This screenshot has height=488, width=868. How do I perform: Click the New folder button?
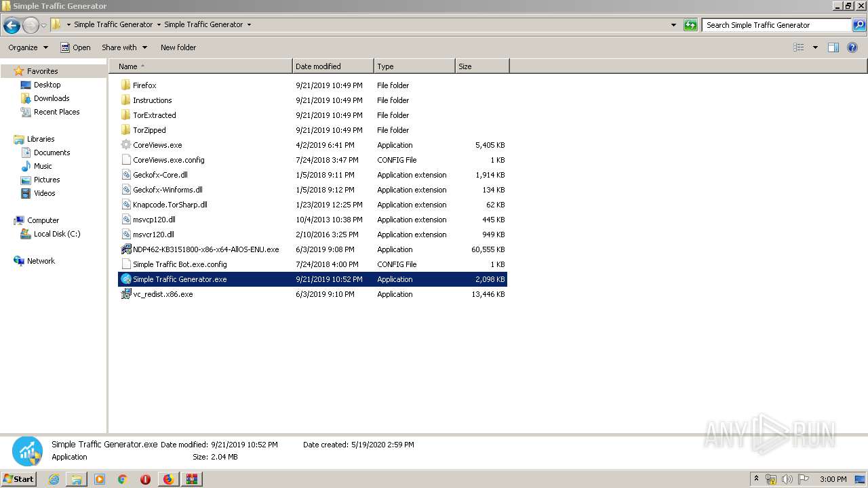click(178, 47)
